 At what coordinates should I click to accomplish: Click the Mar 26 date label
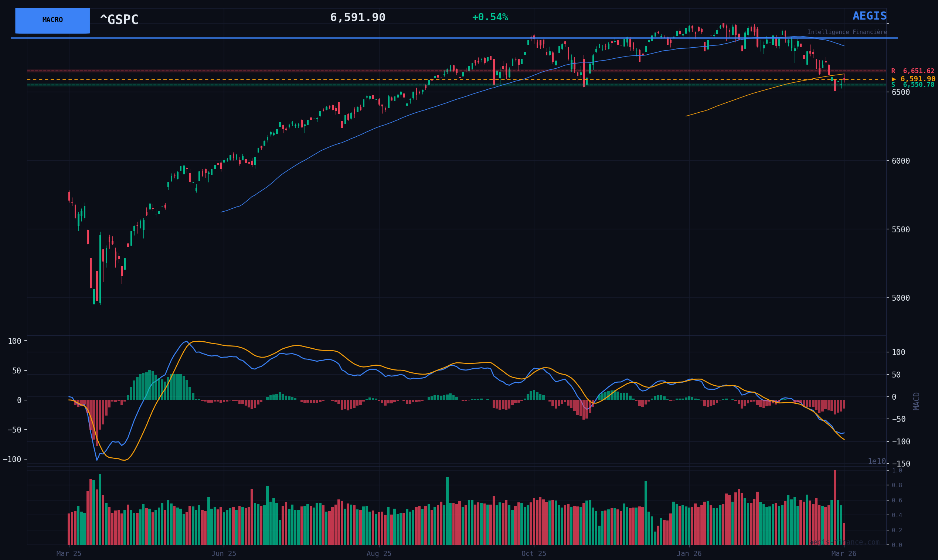coord(844,554)
